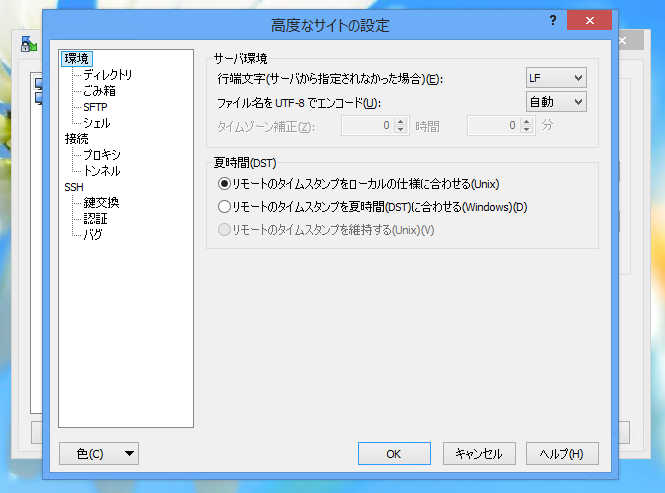Image resolution: width=665 pixels, height=493 pixels.
Task: Open the UTF-8 encode 自動 dropdown
Action: click(556, 102)
